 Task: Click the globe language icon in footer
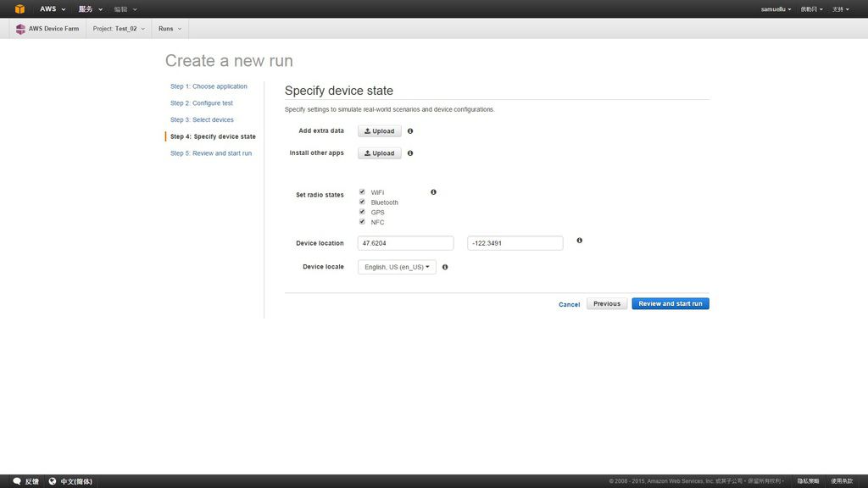[x=53, y=481]
